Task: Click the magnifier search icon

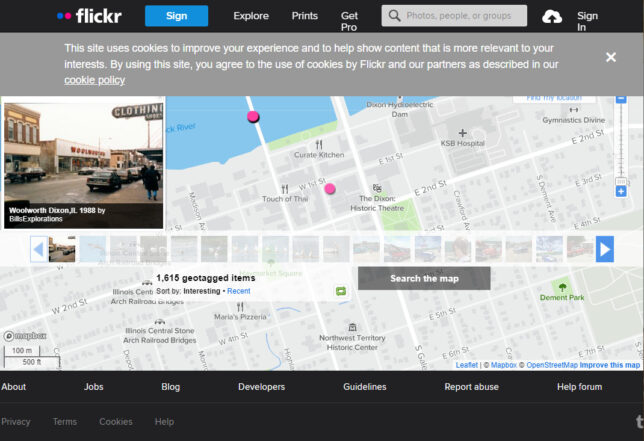Action: pyautogui.click(x=394, y=16)
